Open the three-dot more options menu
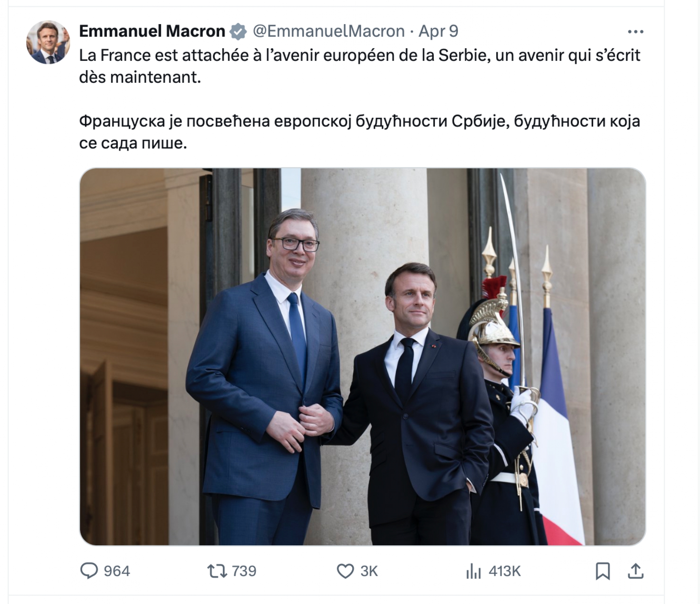 tap(635, 32)
